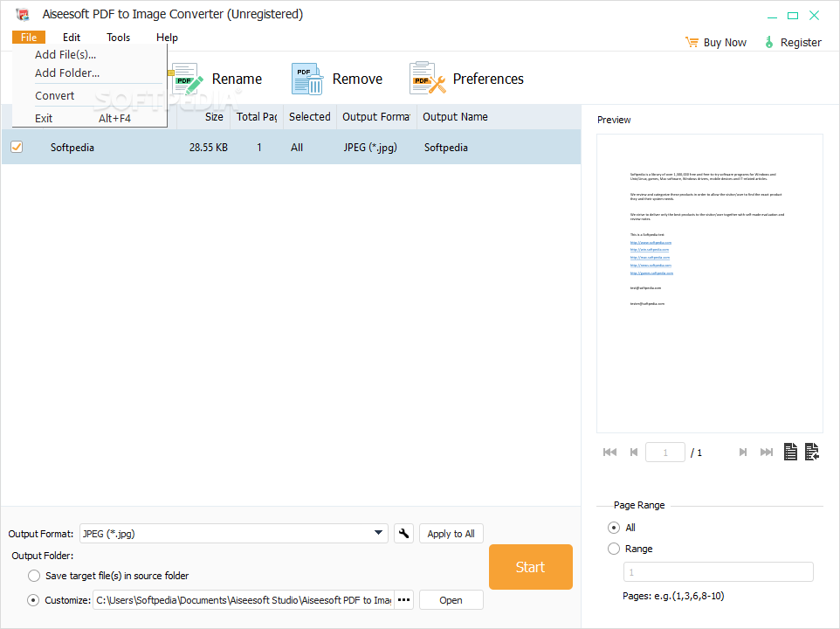Click the Preferences toolbar label

pos(488,79)
